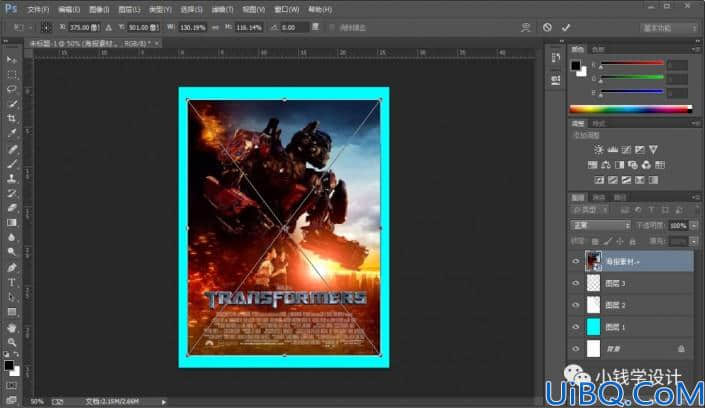Pick a color from the spectrum ramp
Image resolution: width=705 pixels, height=408 pixels.
630,109
